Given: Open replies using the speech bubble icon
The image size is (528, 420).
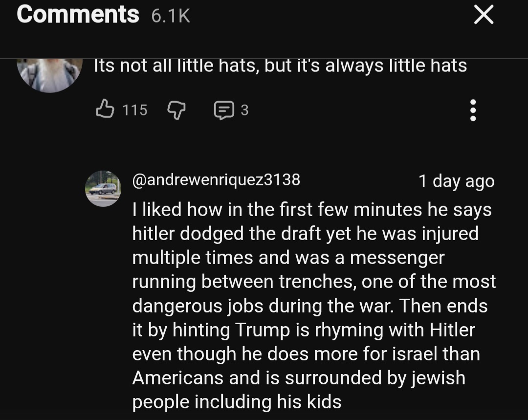Looking at the screenshot, I should [x=224, y=111].
